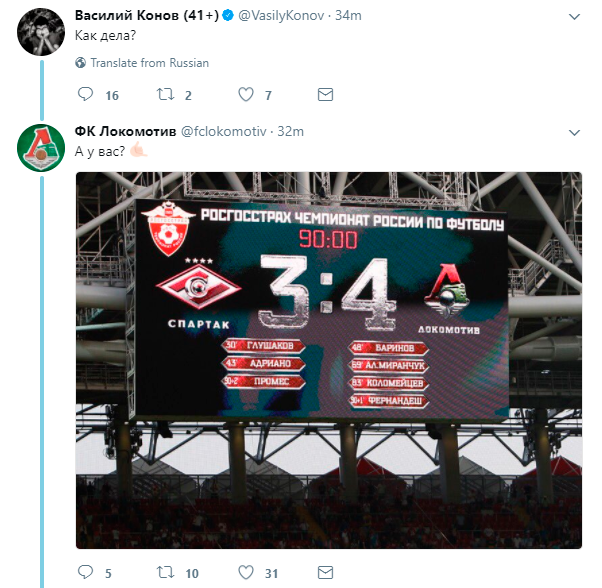Viewport: 602px width, 588px height.
Task: Enlarge the scoreboard photo showing 3:4
Action: click(x=329, y=359)
